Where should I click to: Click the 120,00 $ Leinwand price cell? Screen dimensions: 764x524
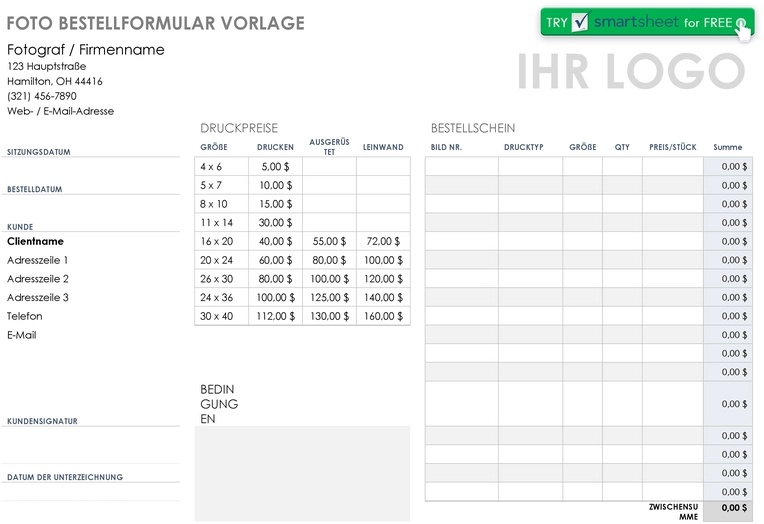(383, 279)
